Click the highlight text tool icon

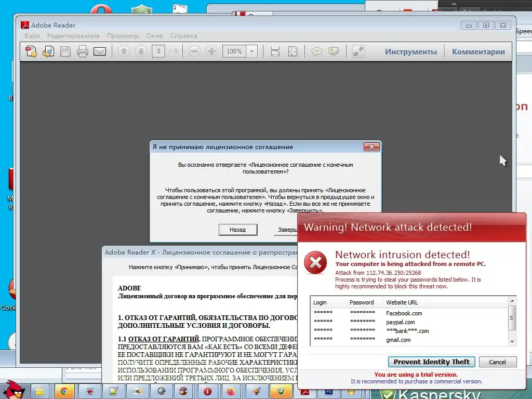[x=334, y=51]
